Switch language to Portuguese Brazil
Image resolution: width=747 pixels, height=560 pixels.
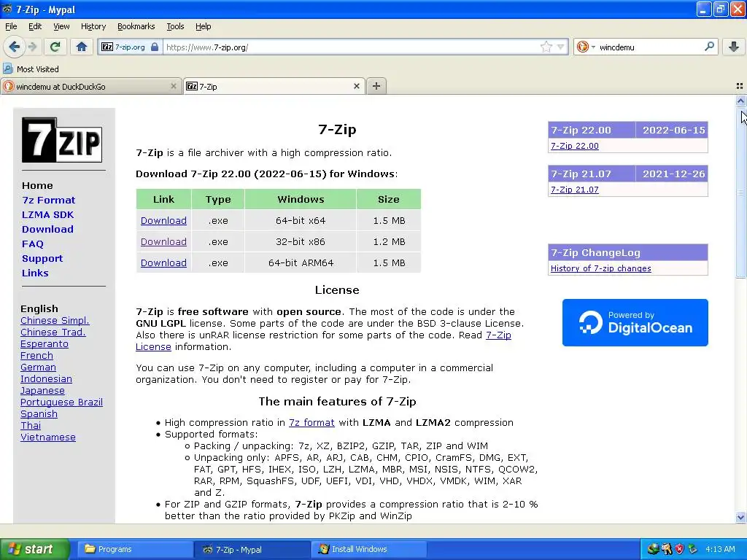pos(61,402)
